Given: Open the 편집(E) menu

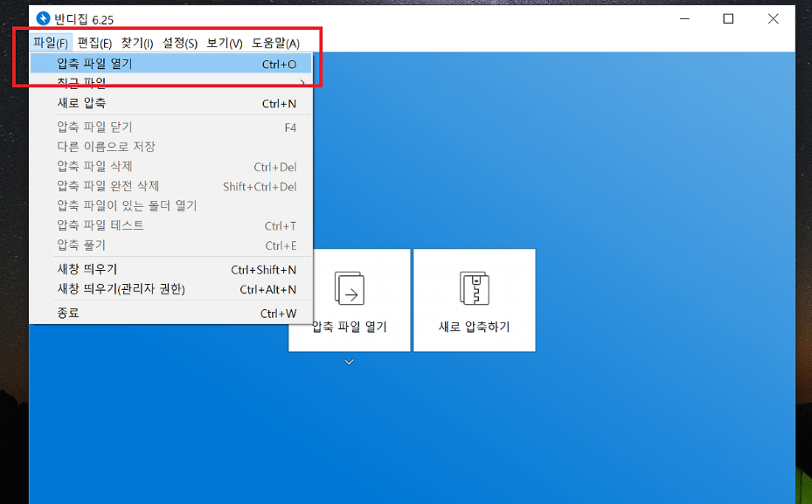Looking at the screenshot, I should coord(94,43).
